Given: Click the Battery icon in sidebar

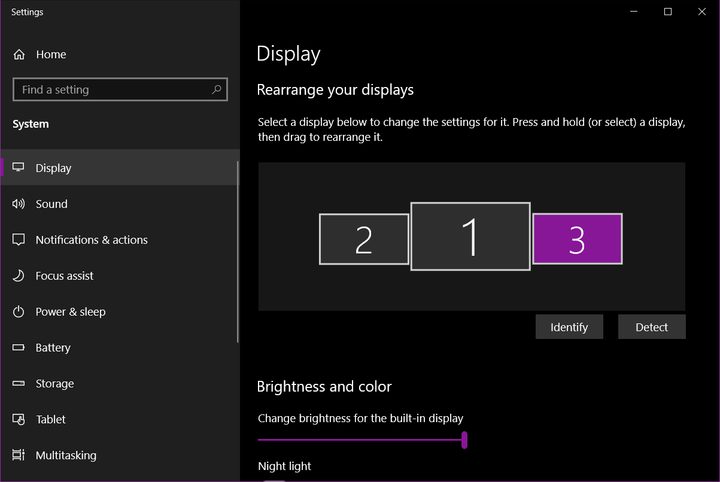Looking at the screenshot, I should pyautogui.click(x=18, y=347).
